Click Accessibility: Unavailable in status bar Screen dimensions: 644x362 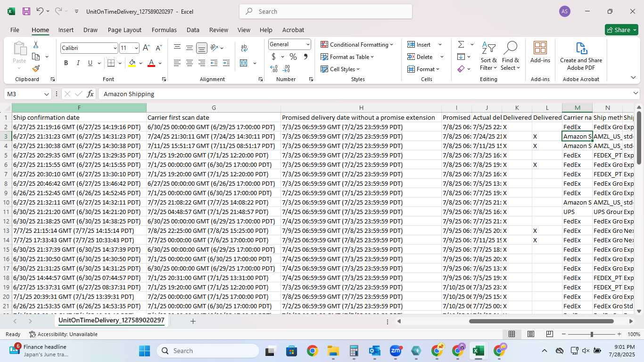click(x=63, y=334)
